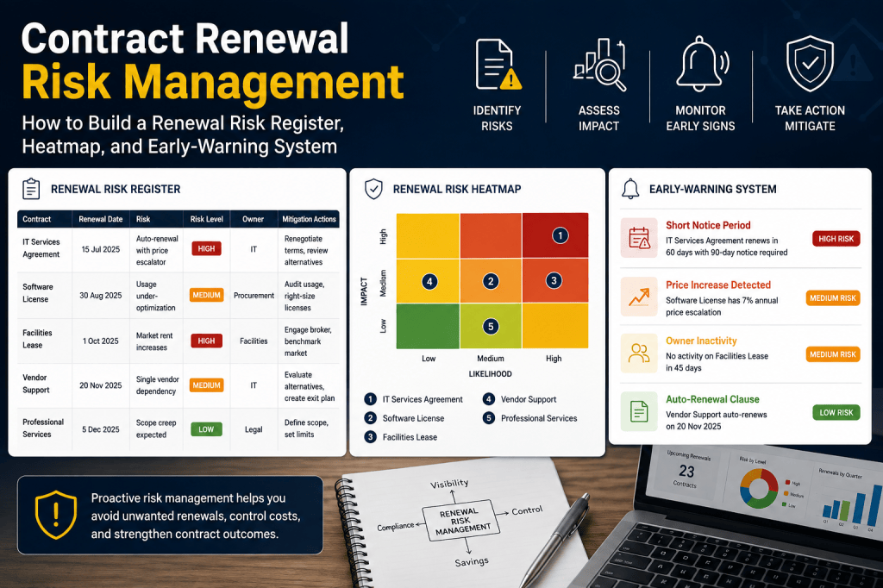Click the Owner column header
This screenshot has width=883, height=588.
[253, 219]
